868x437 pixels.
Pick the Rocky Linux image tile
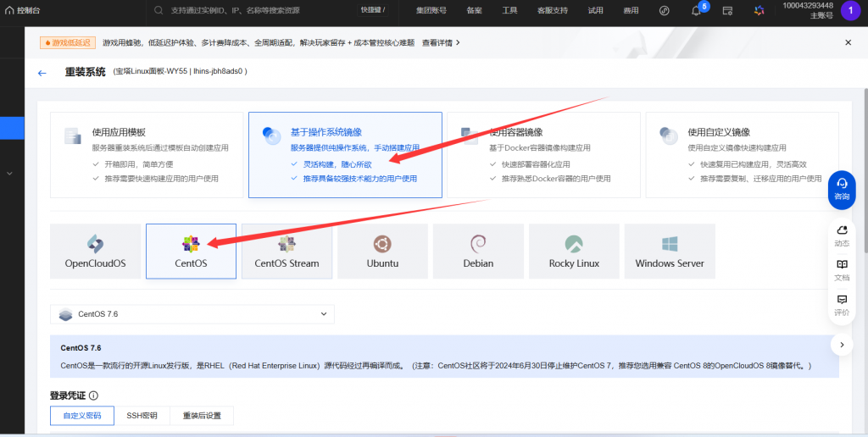(x=574, y=252)
